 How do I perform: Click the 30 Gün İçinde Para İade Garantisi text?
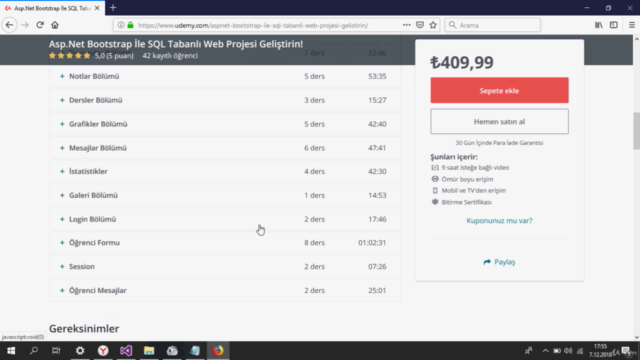click(499, 143)
